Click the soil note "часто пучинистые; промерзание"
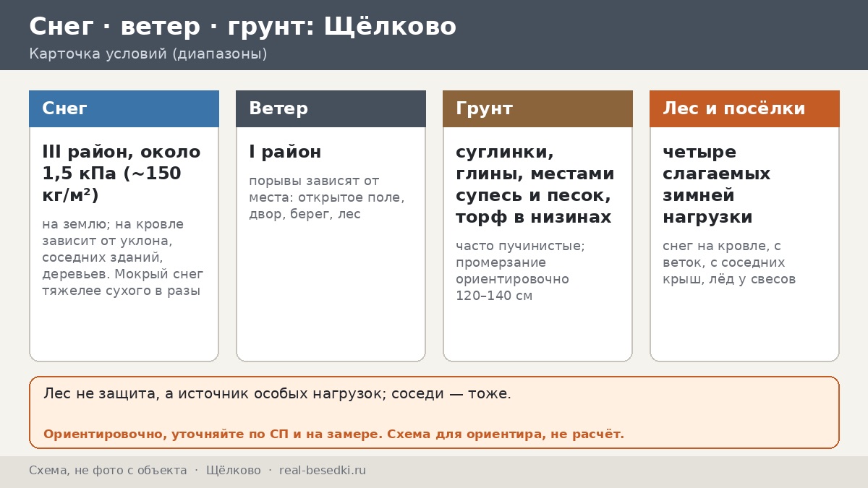 [521, 271]
